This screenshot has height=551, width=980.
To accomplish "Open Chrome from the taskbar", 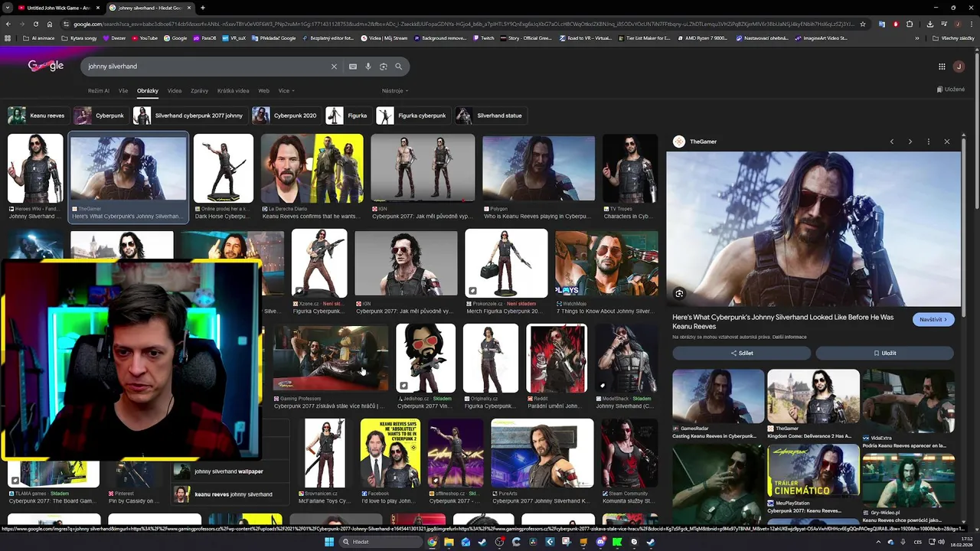I will [433, 542].
